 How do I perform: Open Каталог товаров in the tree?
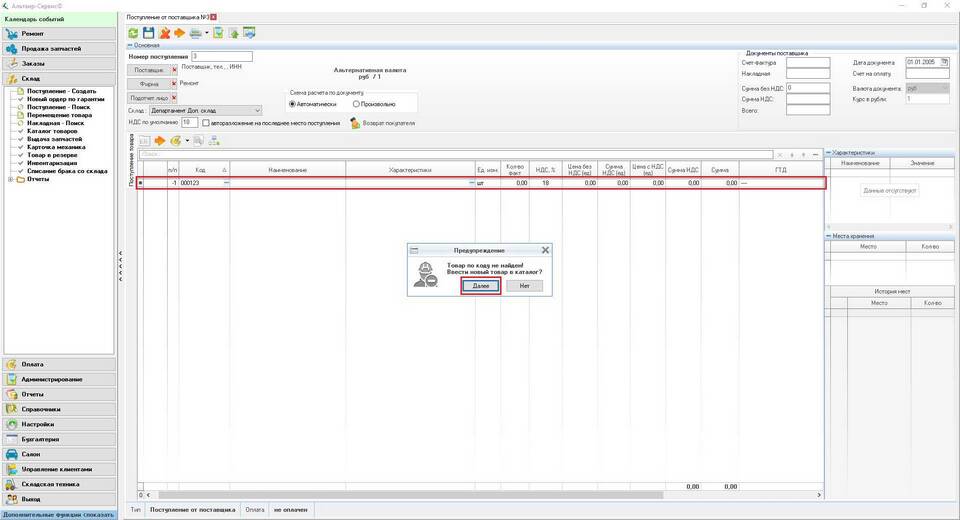(x=52, y=131)
